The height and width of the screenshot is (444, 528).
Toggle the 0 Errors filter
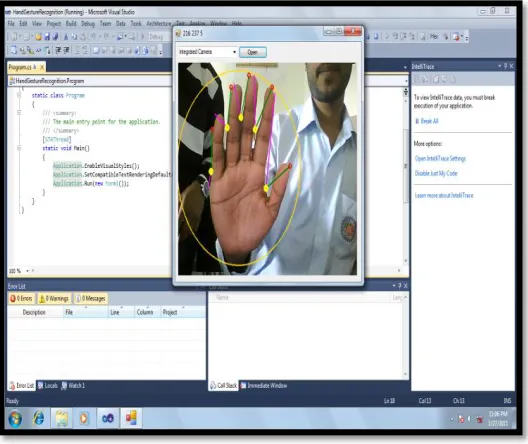point(21,299)
